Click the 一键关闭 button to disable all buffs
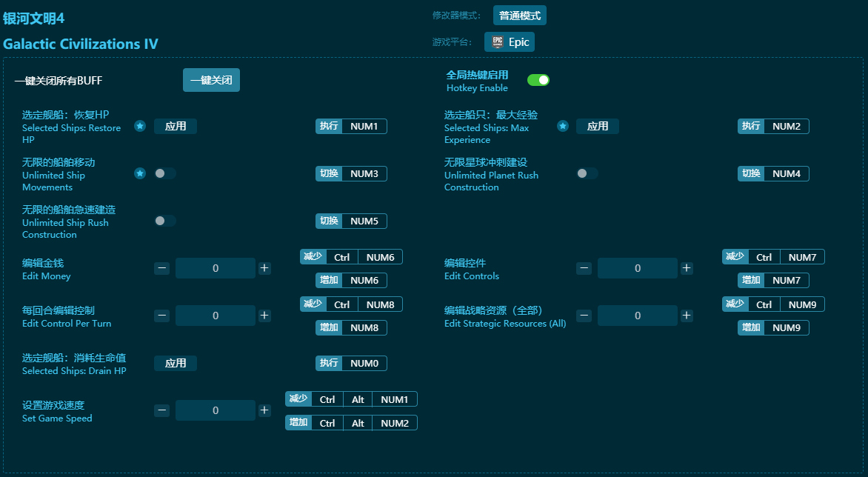Viewport: 868px width, 477px height. 211,80
